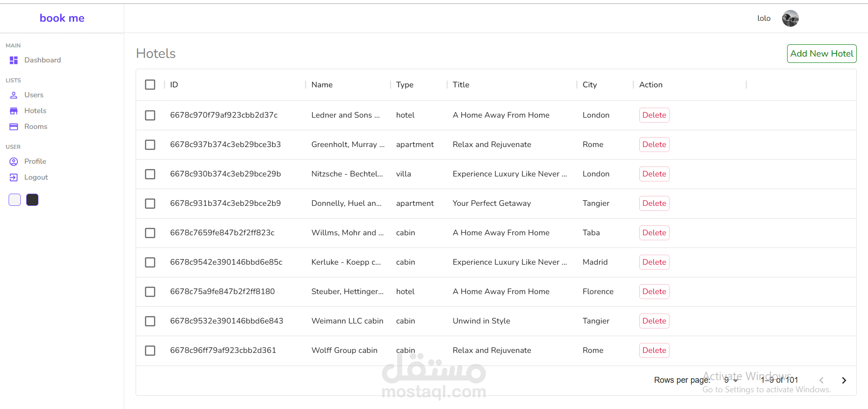Click the Profile circle icon
Image resolution: width=868 pixels, height=409 pixels.
[14, 162]
